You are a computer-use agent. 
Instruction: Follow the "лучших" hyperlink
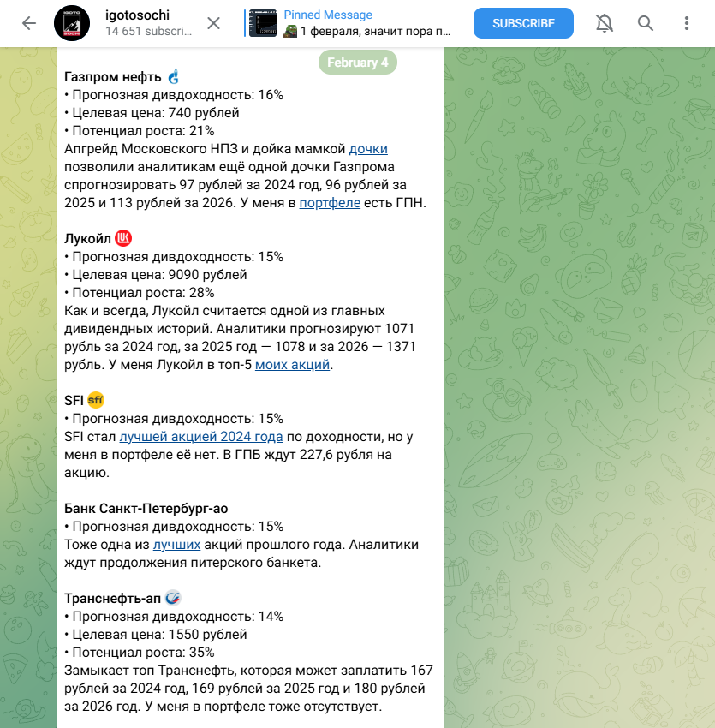click(x=177, y=545)
